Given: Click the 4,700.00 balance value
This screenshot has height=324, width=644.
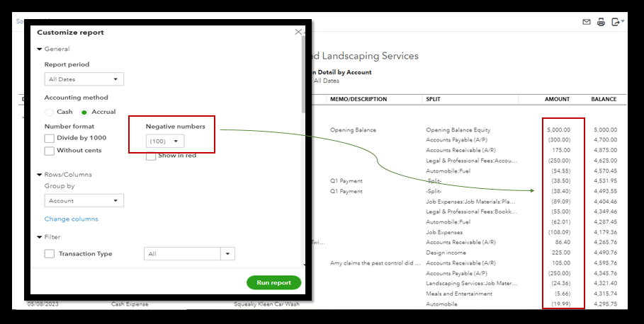Looking at the screenshot, I should [605, 140].
